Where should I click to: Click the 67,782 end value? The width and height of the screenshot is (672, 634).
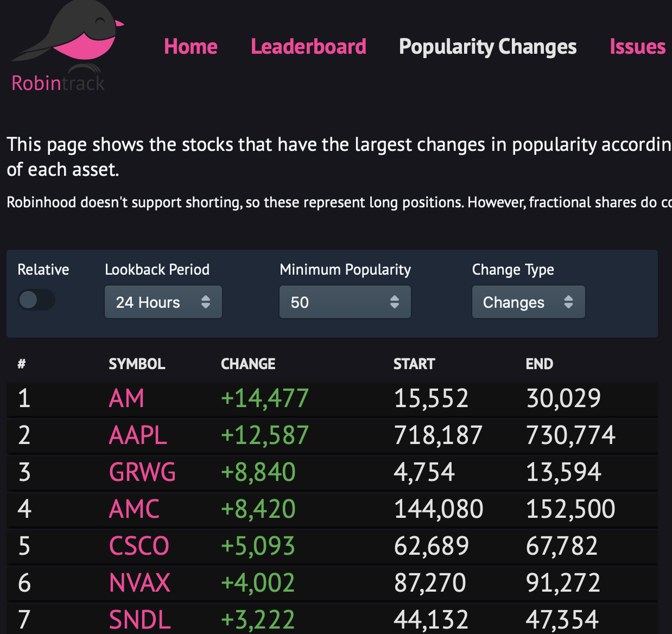pyautogui.click(x=562, y=546)
